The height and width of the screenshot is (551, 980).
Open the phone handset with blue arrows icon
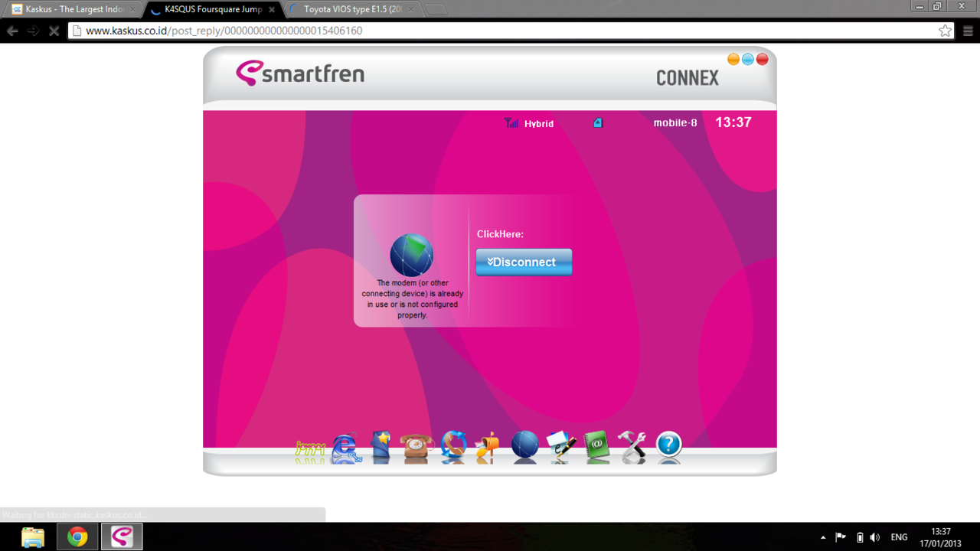click(453, 445)
